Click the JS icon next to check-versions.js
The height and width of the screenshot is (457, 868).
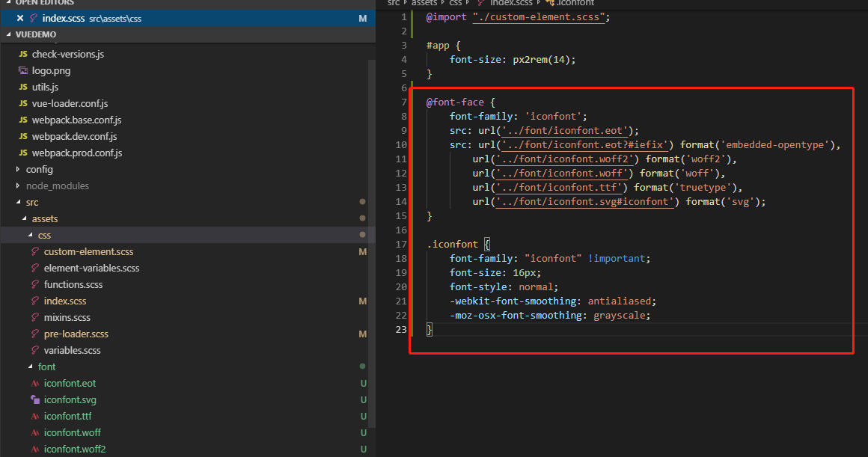click(x=23, y=55)
